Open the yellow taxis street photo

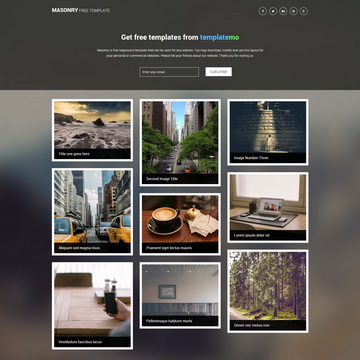click(92, 212)
